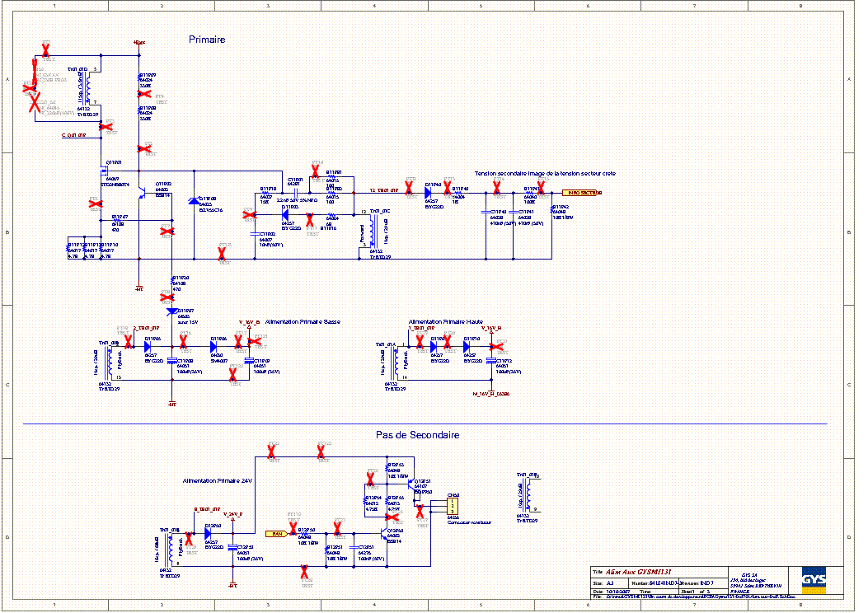Select the C11001 capacitor symbol
This screenshot has height=613, width=868.
[294, 193]
